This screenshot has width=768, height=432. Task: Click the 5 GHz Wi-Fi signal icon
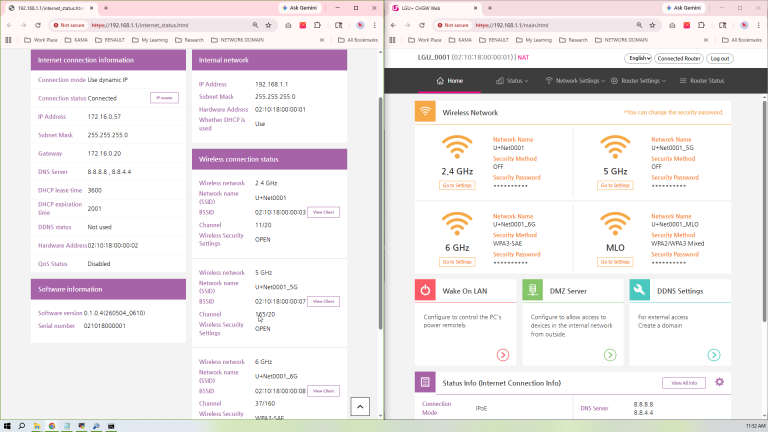[x=615, y=147]
